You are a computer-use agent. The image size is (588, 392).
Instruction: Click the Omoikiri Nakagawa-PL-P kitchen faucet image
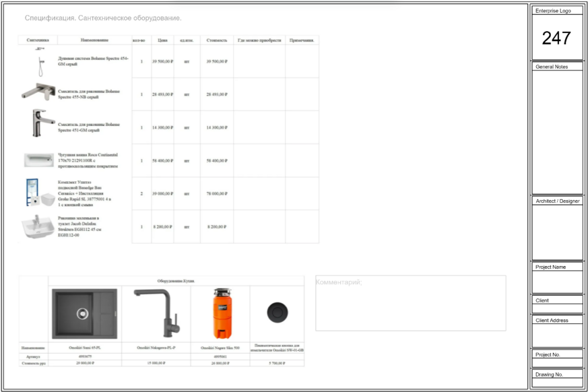coord(157,313)
